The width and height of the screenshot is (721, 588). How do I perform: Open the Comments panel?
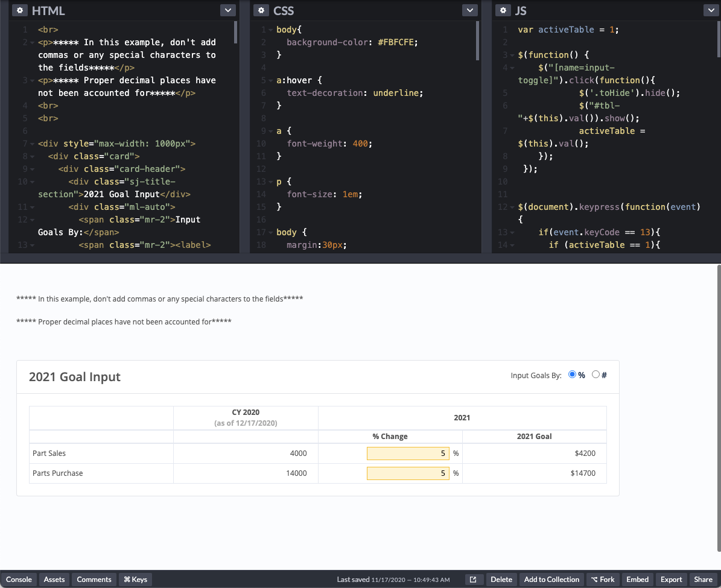click(x=94, y=580)
